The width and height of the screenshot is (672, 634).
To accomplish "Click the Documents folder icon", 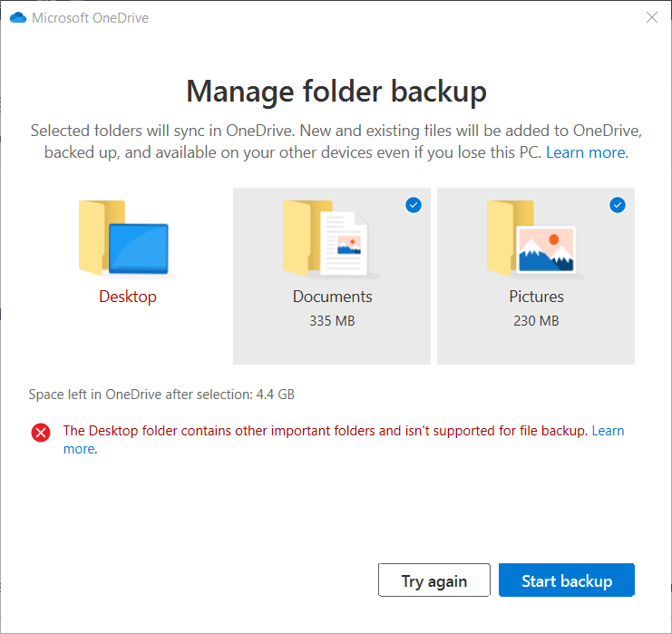I will pos(331,239).
